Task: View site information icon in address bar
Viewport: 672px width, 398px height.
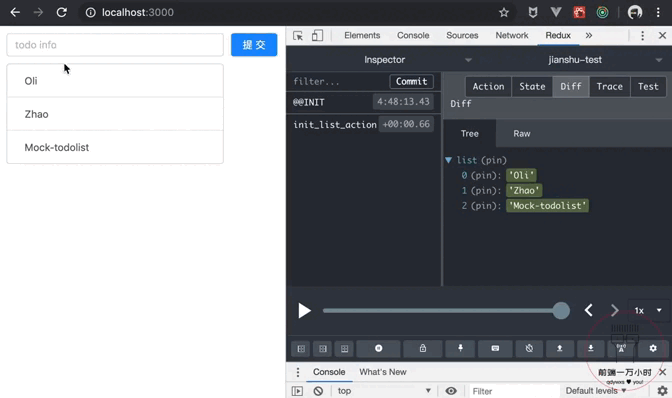Action: 90,12
